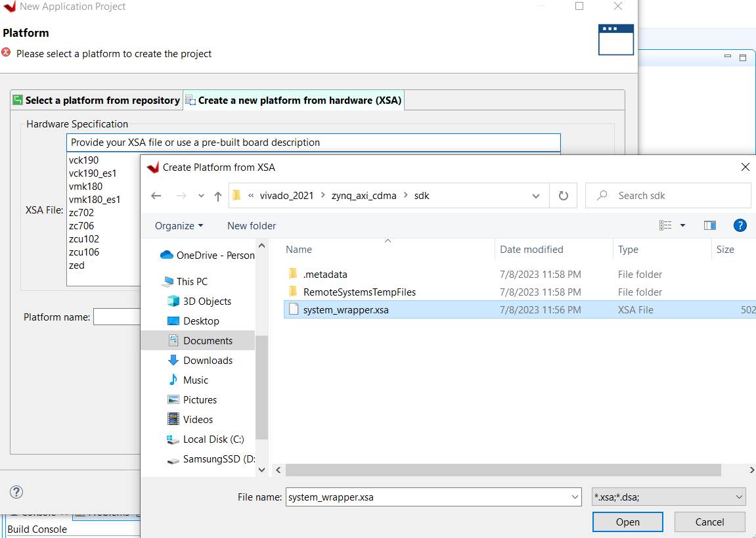756x538 pixels.
Task: Click the Up one level arrow
Action: [x=218, y=196]
